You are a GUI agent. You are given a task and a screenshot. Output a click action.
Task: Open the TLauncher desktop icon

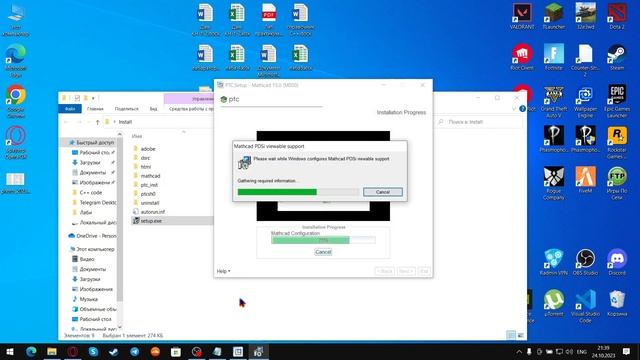[x=553, y=16]
